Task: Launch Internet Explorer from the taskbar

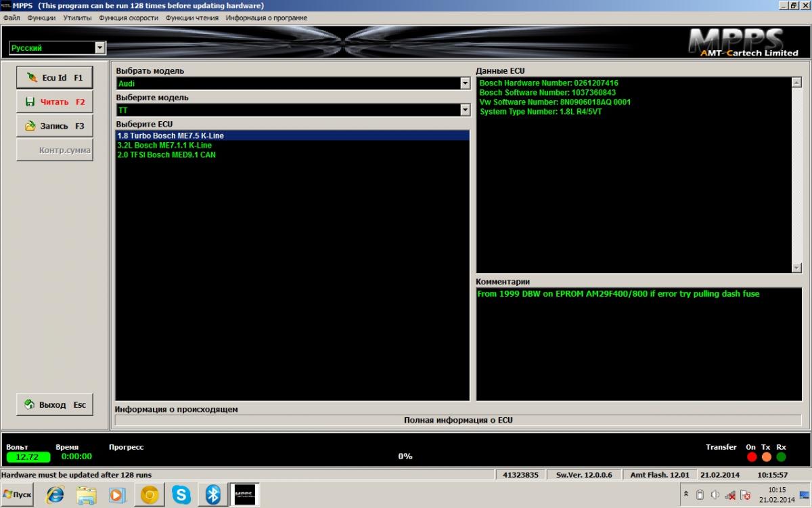Action: click(55, 495)
